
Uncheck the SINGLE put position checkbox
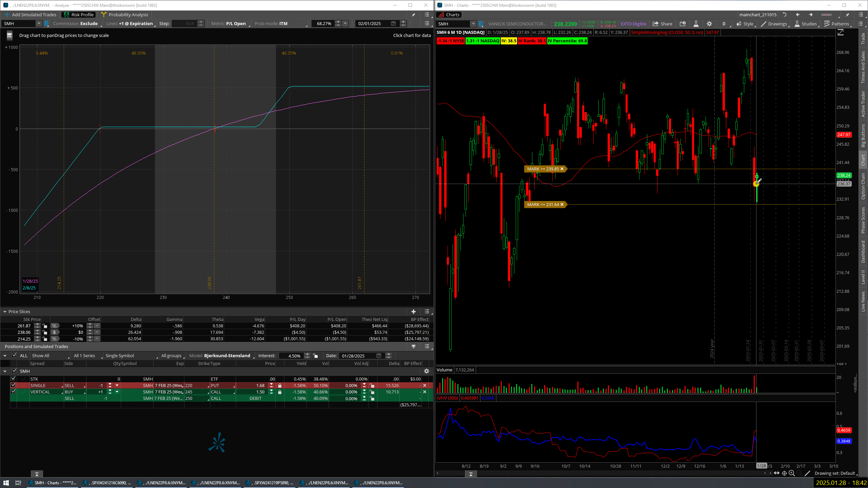tap(13, 385)
